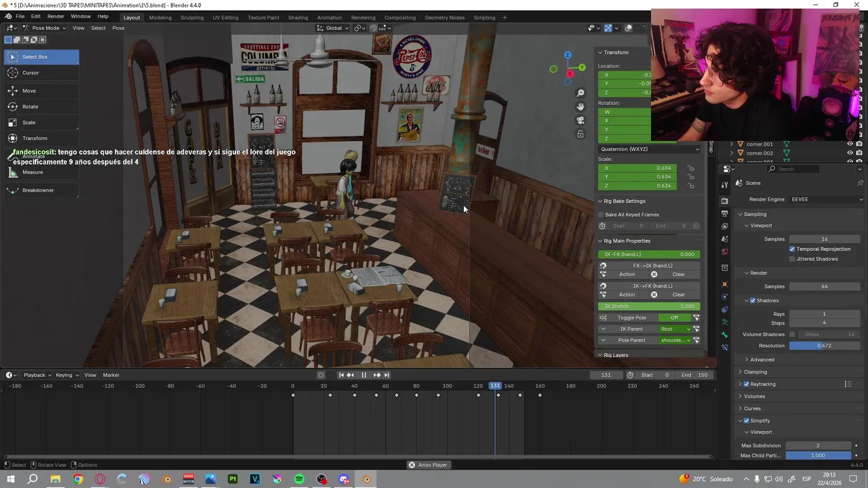
Task: Open the Bone properties tab
Action: (x=724, y=335)
